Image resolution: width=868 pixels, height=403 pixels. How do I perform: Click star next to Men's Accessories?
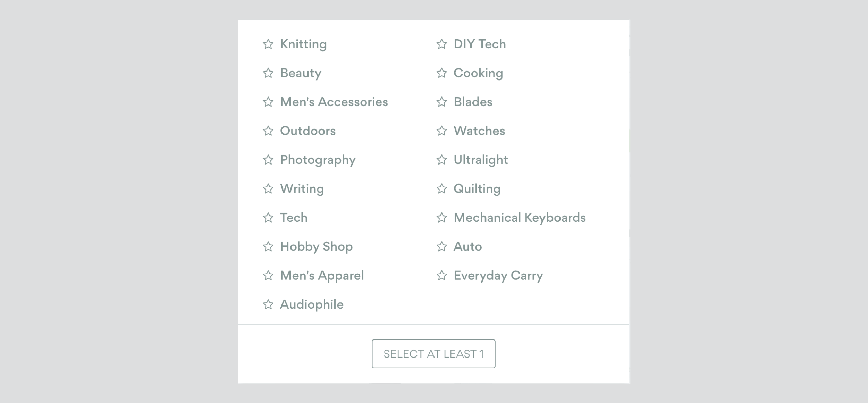coord(268,102)
